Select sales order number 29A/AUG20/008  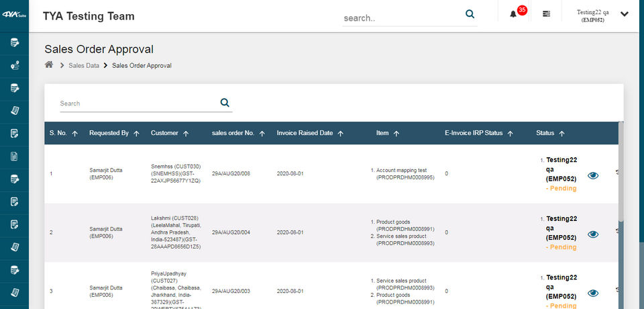(231, 173)
